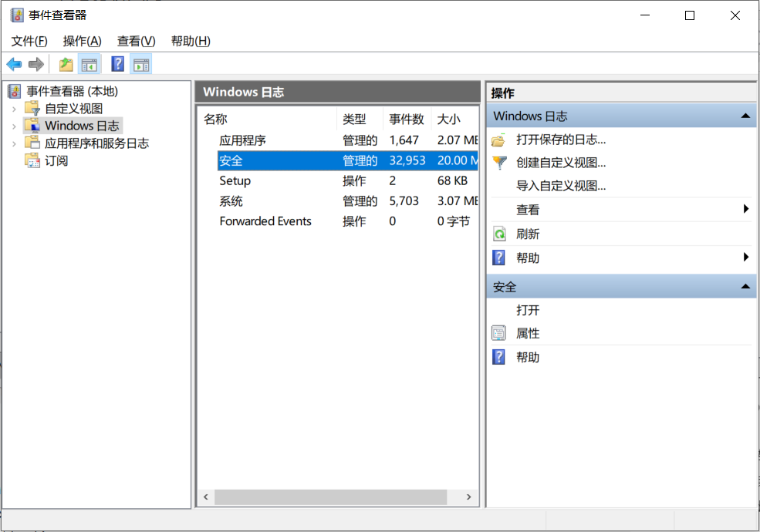Viewport: 760px width, 532px height.
Task: Expand the Windows 日志 tree node
Action: (x=14, y=126)
